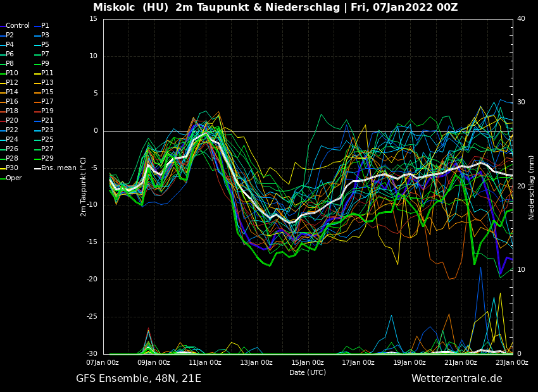
Task: Click the 23Jan 00z date tick label
Action: pyautogui.click(x=511, y=362)
